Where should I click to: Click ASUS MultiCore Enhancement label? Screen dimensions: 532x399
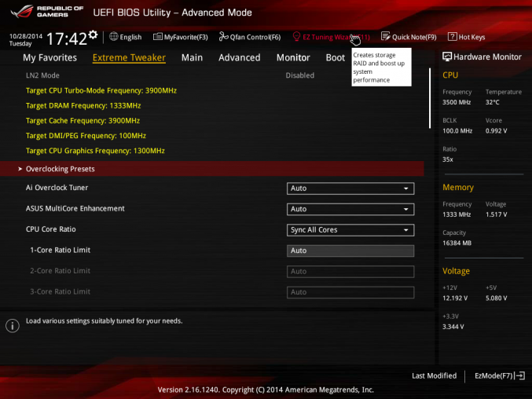pyautogui.click(x=75, y=208)
